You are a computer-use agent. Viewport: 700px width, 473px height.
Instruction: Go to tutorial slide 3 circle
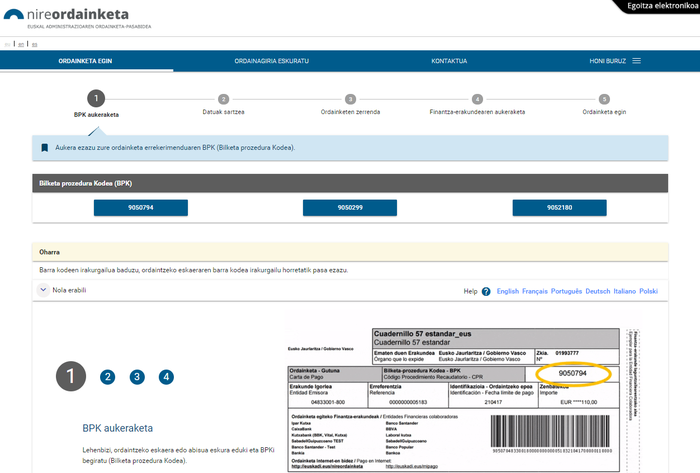click(x=137, y=377)
